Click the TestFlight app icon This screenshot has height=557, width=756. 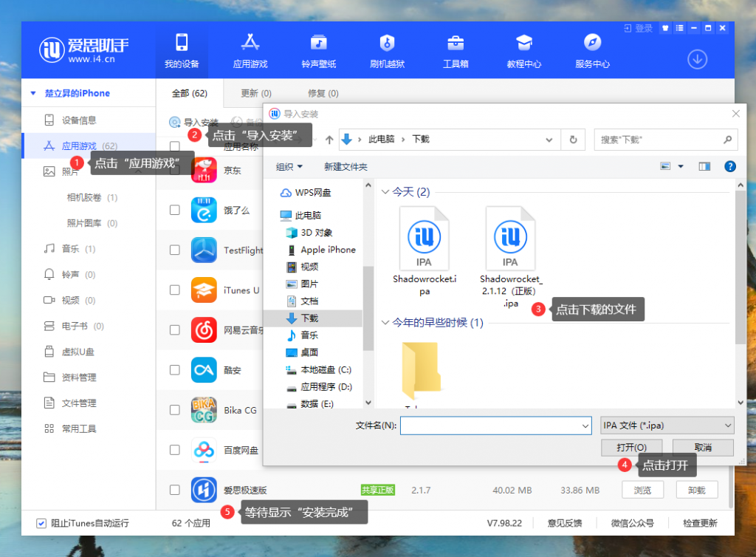pos(204,250)
